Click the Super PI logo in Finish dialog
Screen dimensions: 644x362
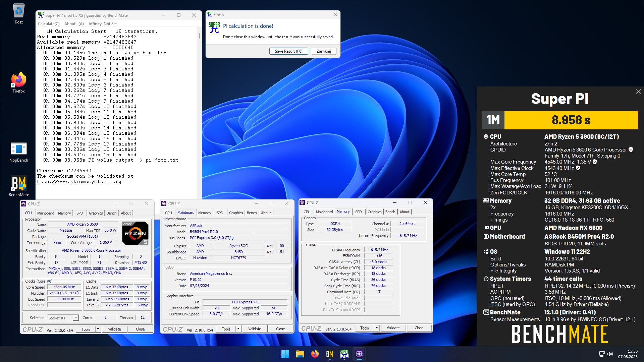[214, 27]
